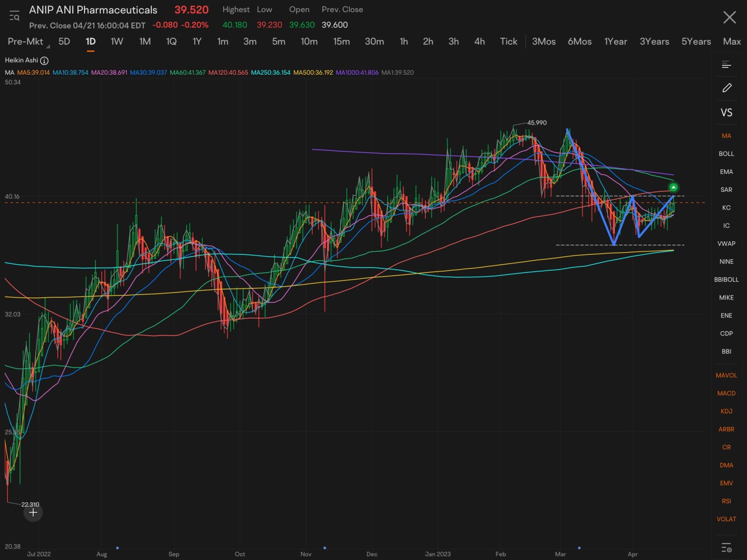The width and height of the screenshot is (747, 560).
Task: Enable the IC indicator
Action: [x=726, y=225]
